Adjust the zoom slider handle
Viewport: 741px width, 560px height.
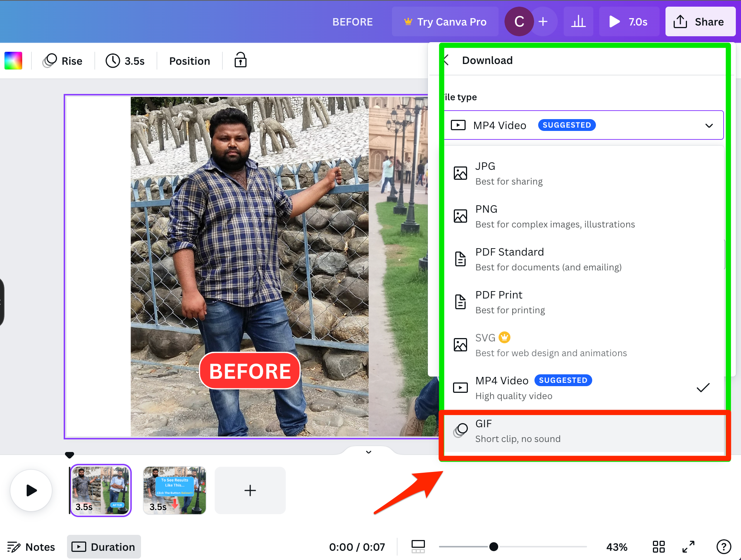[x=494, y=547]
